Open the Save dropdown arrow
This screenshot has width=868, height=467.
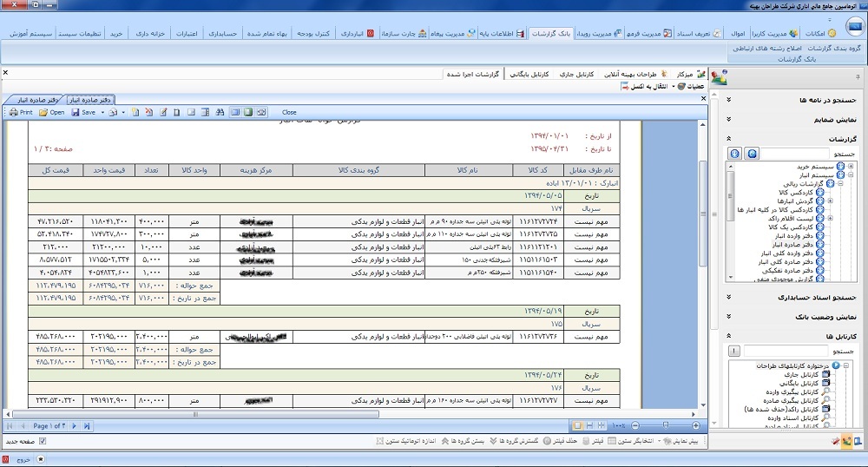click(x=103, y=112)
